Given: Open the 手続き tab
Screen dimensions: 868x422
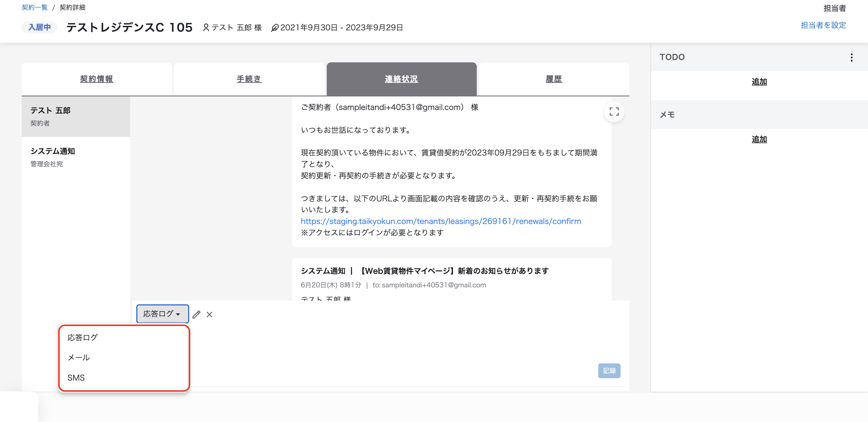Looking at the screenshot, I should pyautogui.click(x=249, y=79).
